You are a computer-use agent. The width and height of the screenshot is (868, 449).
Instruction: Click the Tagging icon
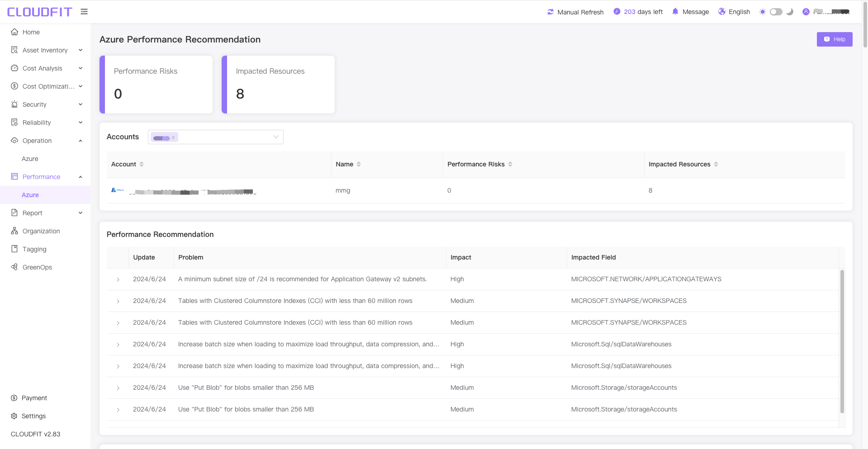pyautogui.click(x=14, y=249)
